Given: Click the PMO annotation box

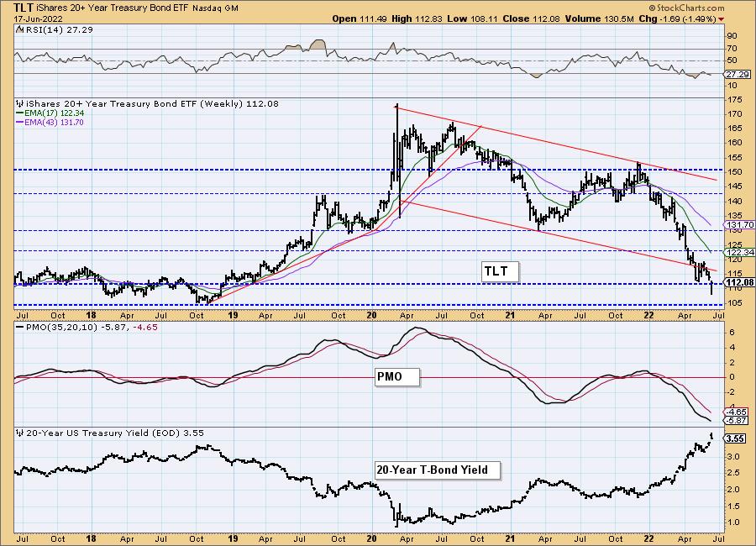Looking at the screenshot, I should pyautogui.click(x=396, y=376).
